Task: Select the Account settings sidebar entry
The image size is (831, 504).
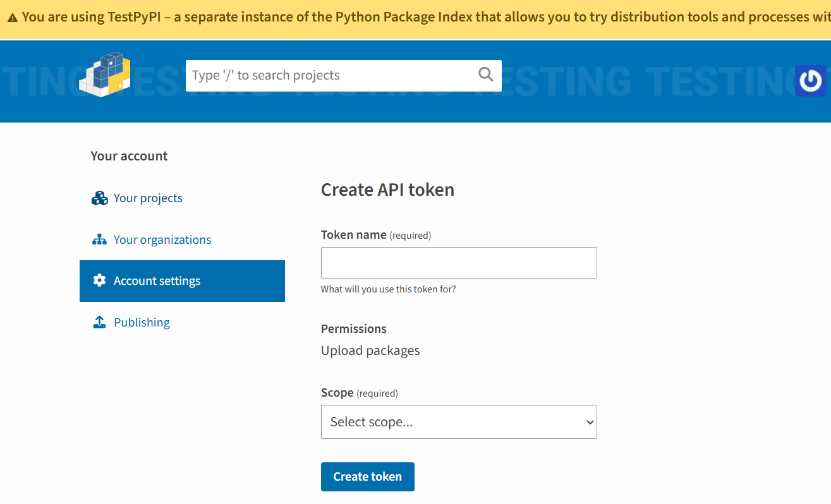Action: (x=157, y=280)
